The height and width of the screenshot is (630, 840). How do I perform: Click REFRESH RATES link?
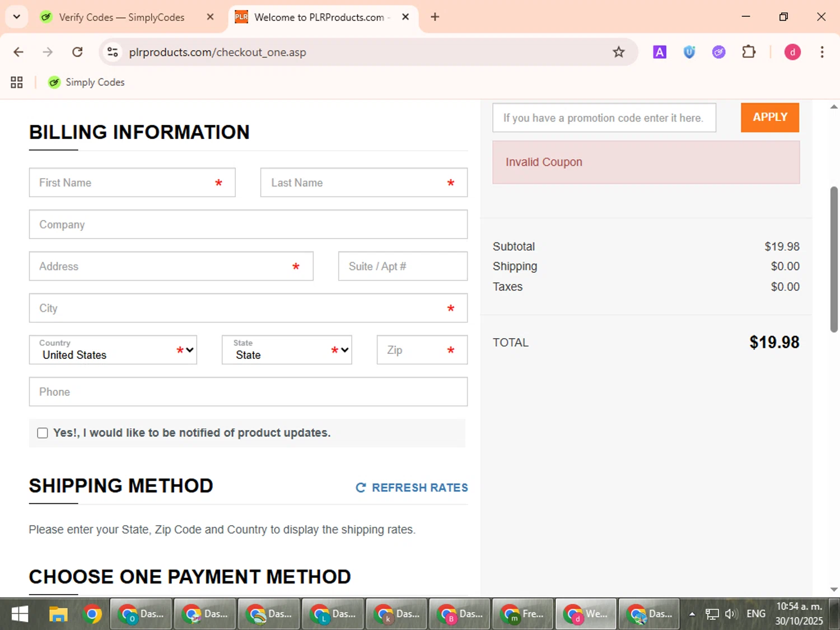(412, 488)
